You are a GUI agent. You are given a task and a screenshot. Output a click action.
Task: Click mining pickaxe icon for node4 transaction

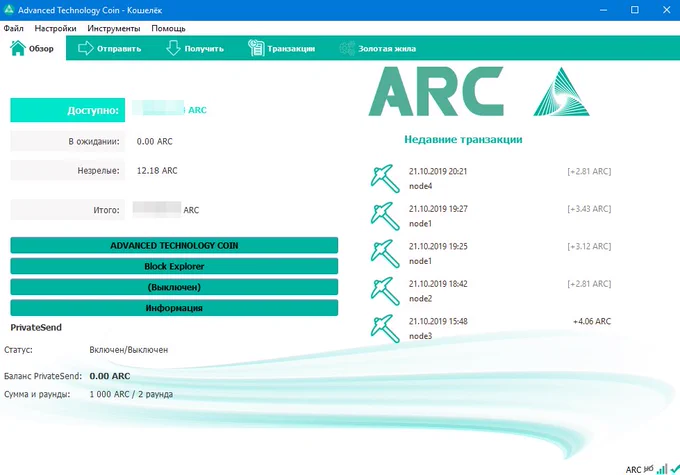[385, 178]
